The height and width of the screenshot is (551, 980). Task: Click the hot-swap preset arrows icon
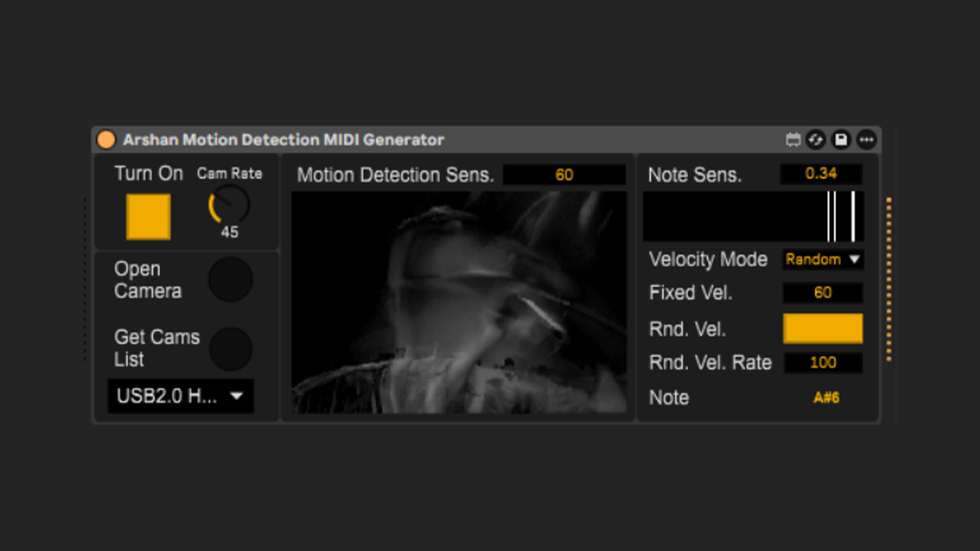click(816, 140)
